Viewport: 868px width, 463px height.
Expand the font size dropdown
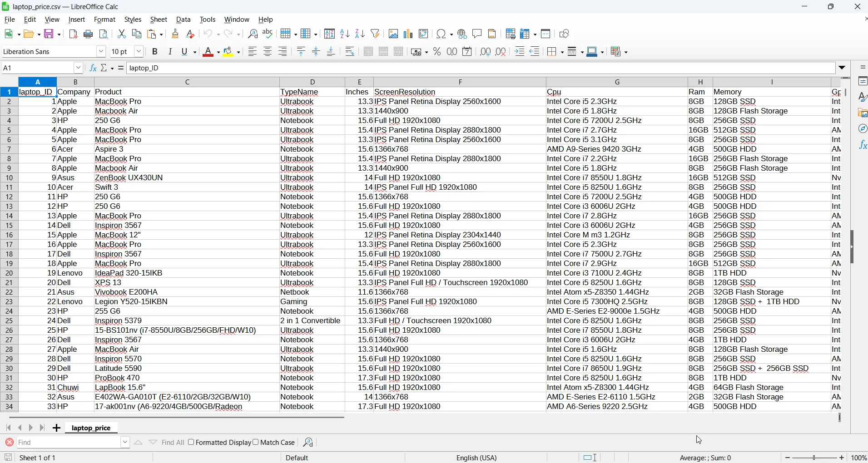click(139, 52)
